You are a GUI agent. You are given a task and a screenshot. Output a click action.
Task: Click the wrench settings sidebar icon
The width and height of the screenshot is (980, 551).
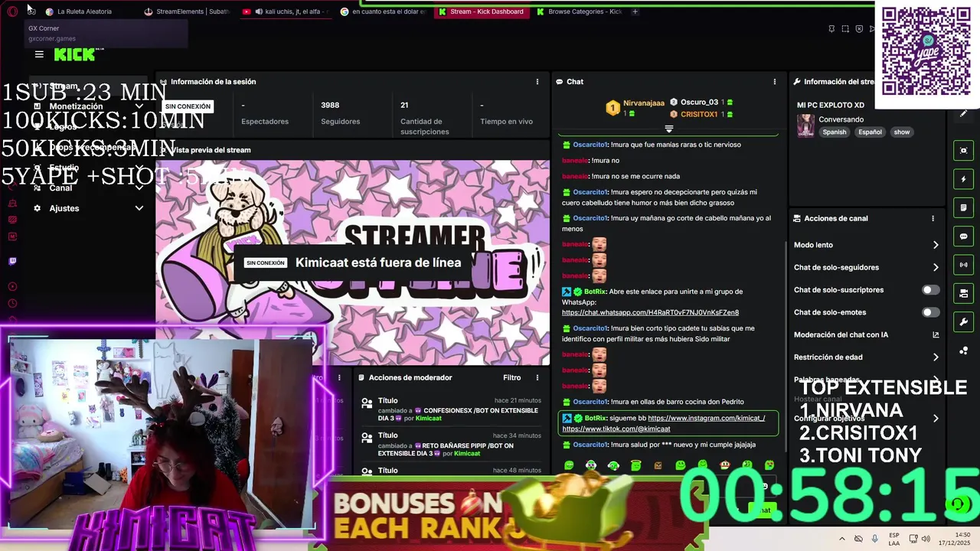point(964,321)
